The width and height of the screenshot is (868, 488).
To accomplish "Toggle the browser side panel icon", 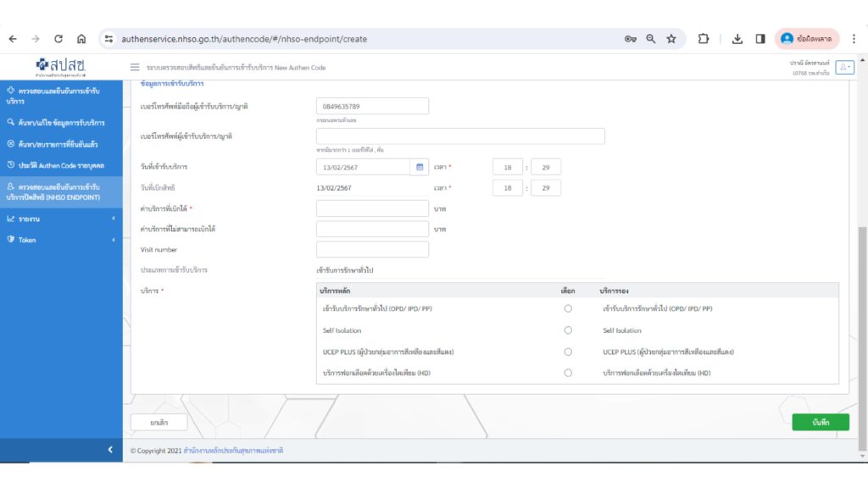I will [x=759, y=39].
